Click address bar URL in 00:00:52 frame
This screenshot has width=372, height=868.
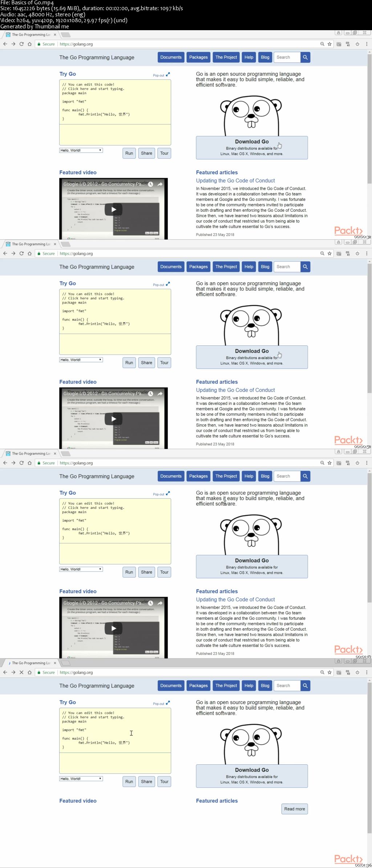click(x=76, y=253)
